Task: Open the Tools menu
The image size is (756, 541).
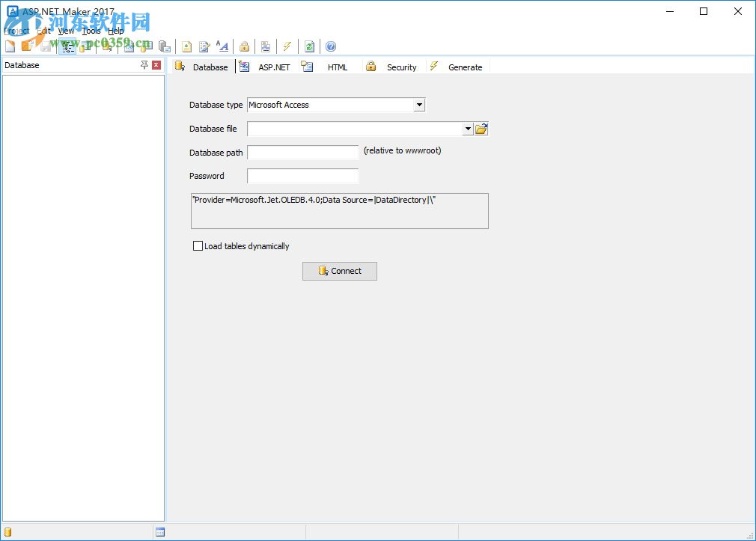Action: click(x=90, y=31)
